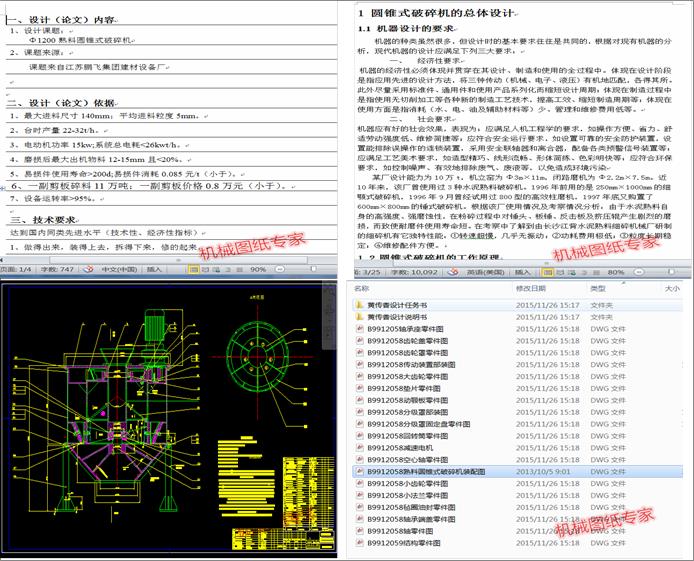The height and width of the screenshot is (561, 694).
Task: Open language setting 英语(美国) in status bar
Action: pos(486,272)
